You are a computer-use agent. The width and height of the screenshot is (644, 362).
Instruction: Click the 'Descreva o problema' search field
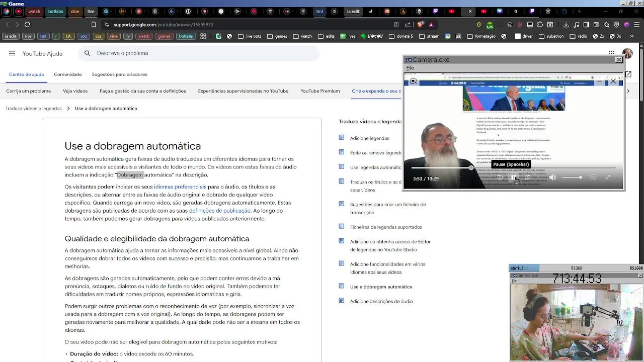[199, 53]
